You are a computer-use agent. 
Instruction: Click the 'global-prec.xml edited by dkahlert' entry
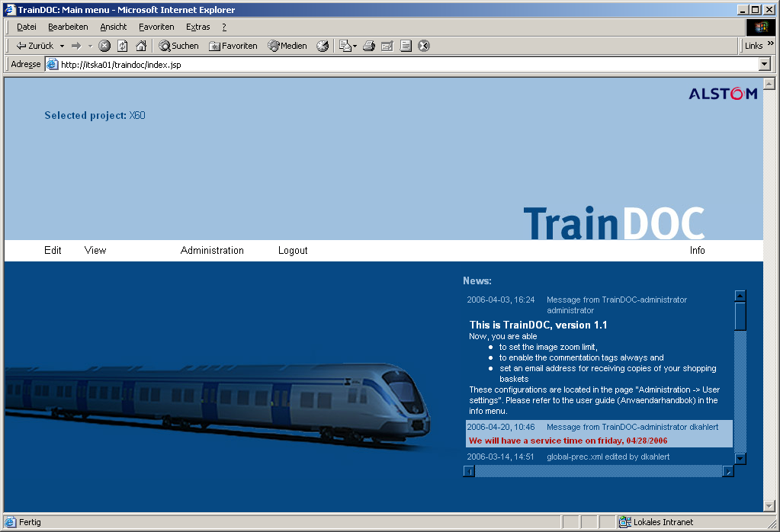click(608, 457)
